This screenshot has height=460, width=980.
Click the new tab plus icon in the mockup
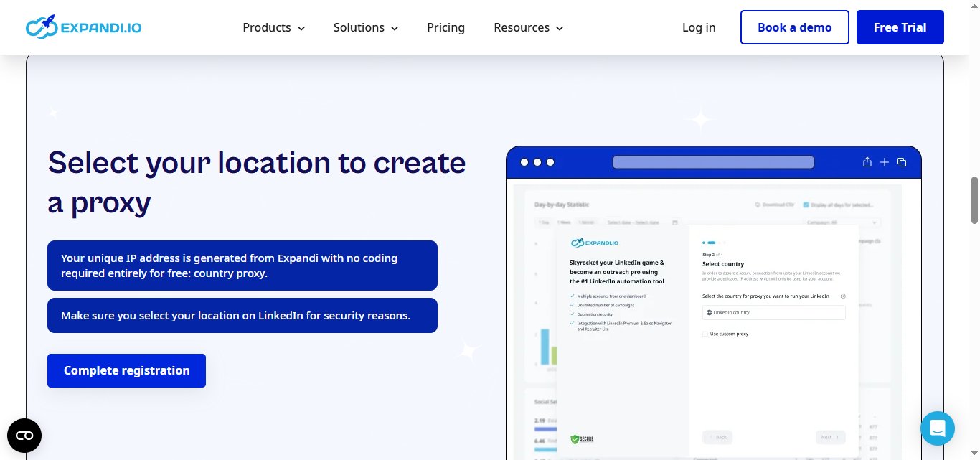point(884,162)
